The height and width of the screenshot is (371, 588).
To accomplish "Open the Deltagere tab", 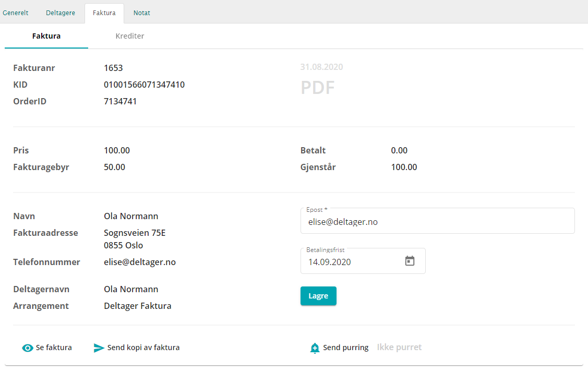I will 61,13.
